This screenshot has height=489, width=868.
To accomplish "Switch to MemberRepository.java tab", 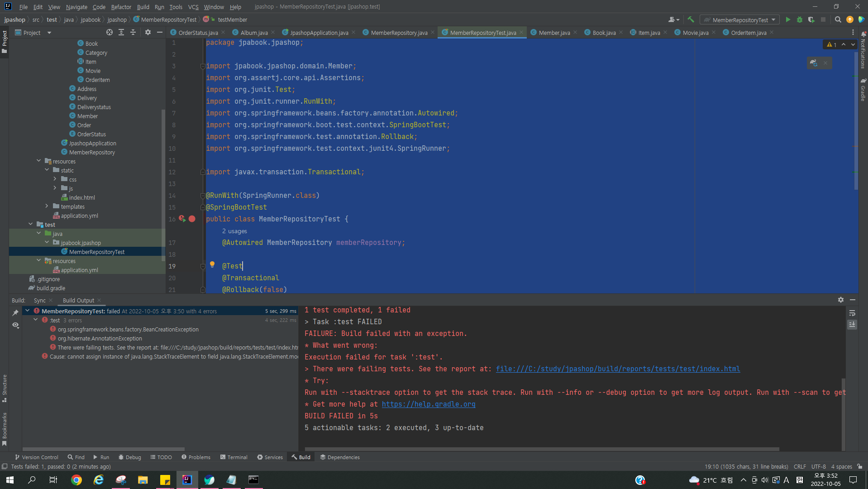I will point(399,33).
